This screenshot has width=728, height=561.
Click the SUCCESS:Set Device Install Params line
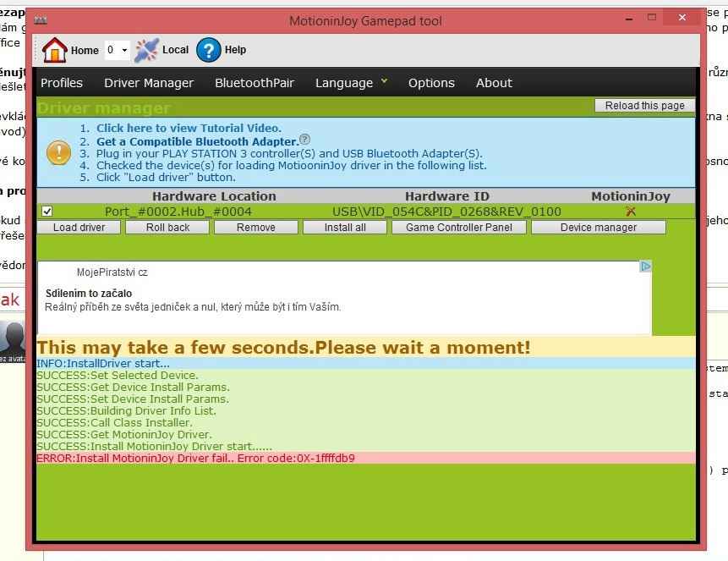click(366, 399)
